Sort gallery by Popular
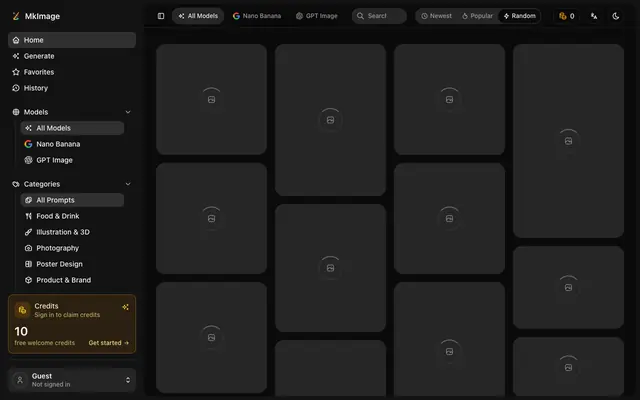The image size is (640, 400). (477, 16)
